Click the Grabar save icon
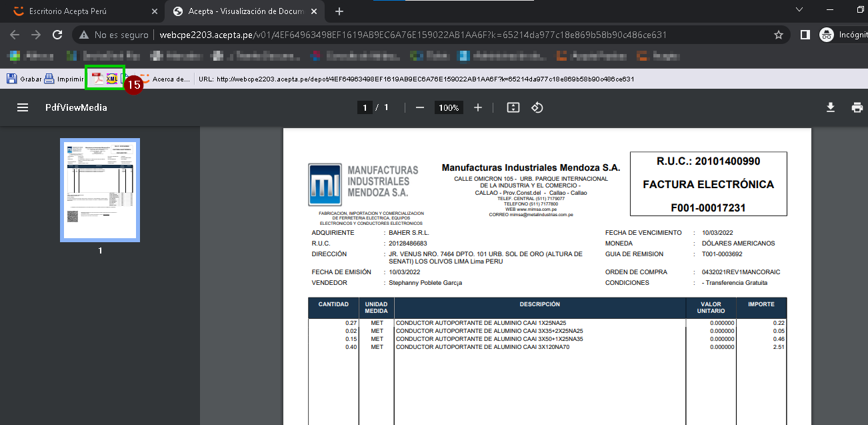Viewport: 868px width, 425px height. (x=11, y=79)
